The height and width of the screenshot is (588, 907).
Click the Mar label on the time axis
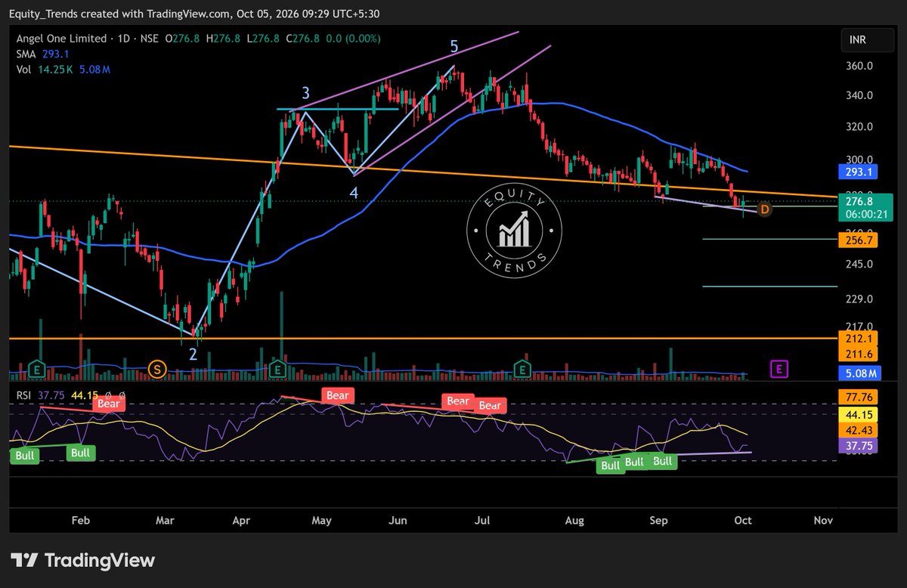pos(165,520)
